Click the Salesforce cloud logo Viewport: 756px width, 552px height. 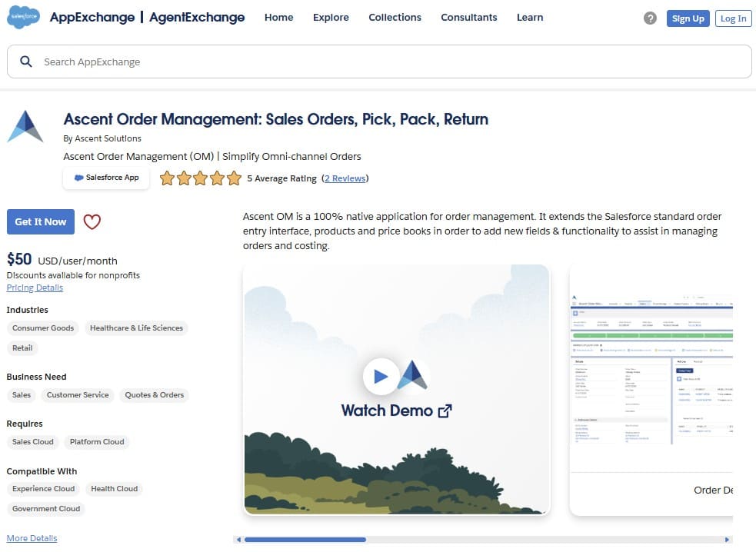pyautogui.click(x=23, y=17)
